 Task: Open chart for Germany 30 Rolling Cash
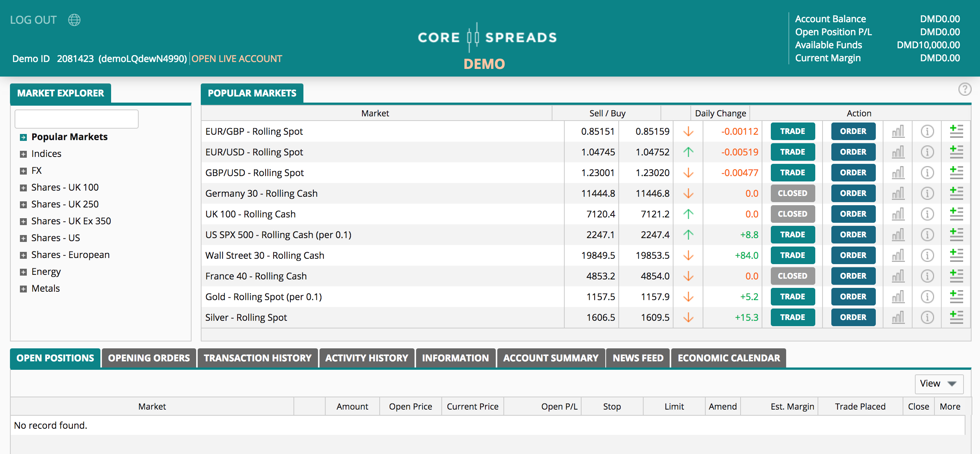898,193
